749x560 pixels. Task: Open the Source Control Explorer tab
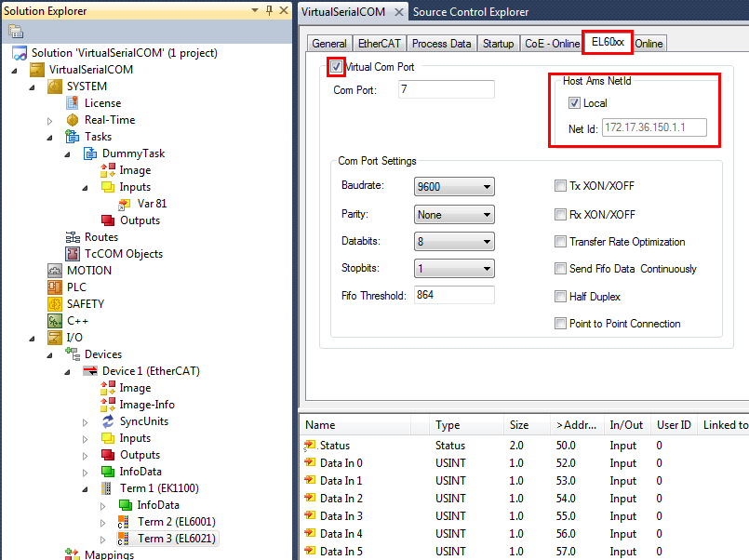pos(471,12)
